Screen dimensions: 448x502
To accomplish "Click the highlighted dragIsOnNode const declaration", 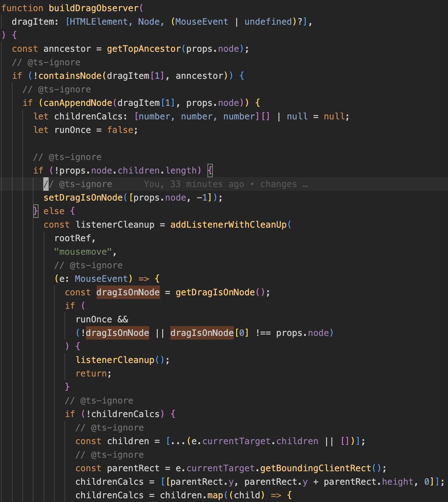I will (x=128, y=292).
